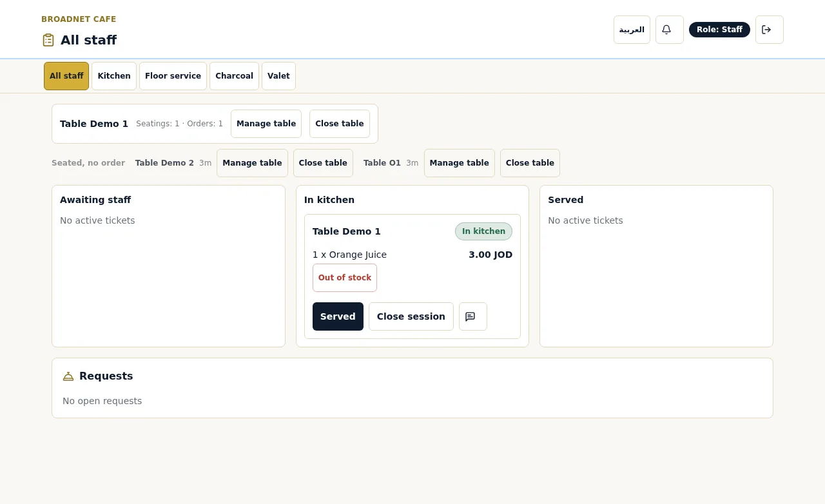Click the Awaiting staff column heading
Screen dimensions: 825x504
pos(95,200)
